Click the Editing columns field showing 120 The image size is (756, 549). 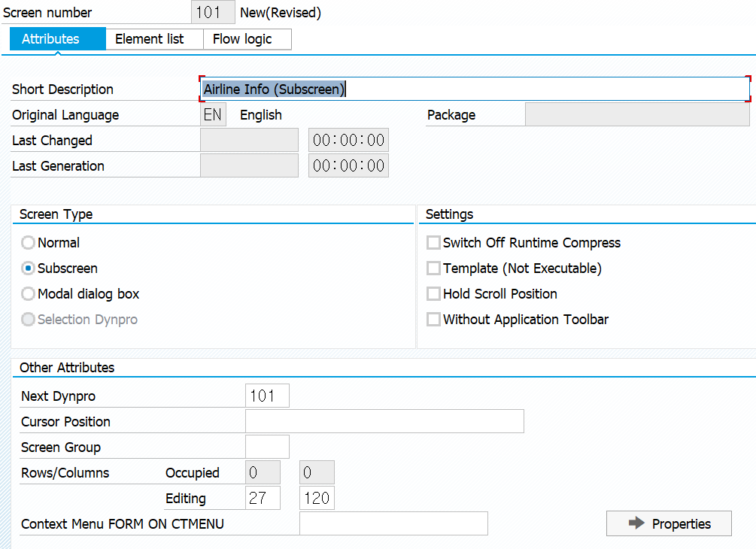click(317, 498)
